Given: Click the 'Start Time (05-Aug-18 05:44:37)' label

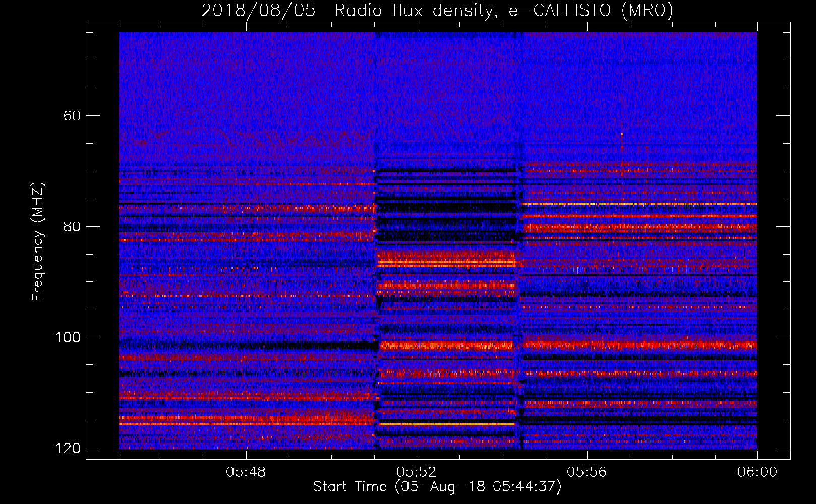Looking at the screenshot, I should pyautogui.click(x=437, y=487).
